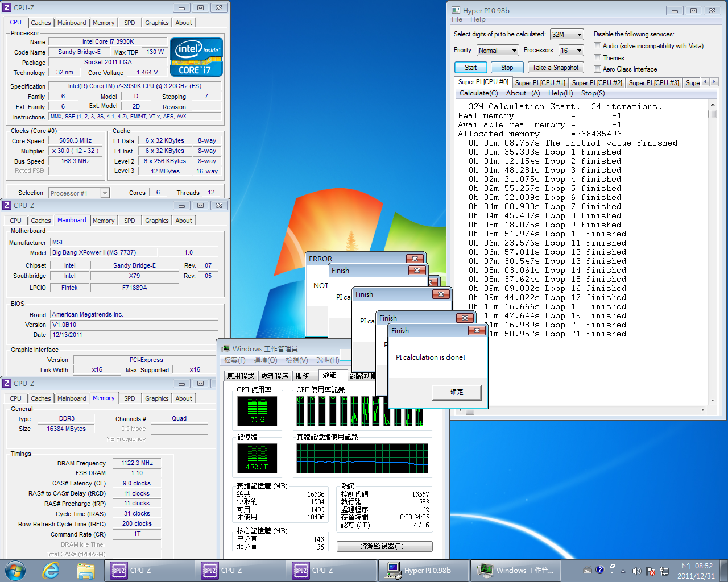Switch to Hyper PI 0.98b taskbar button
Image resolution: width=728 pixels, height=582 pixels.
pyautogui.click(x=424, y=571)
